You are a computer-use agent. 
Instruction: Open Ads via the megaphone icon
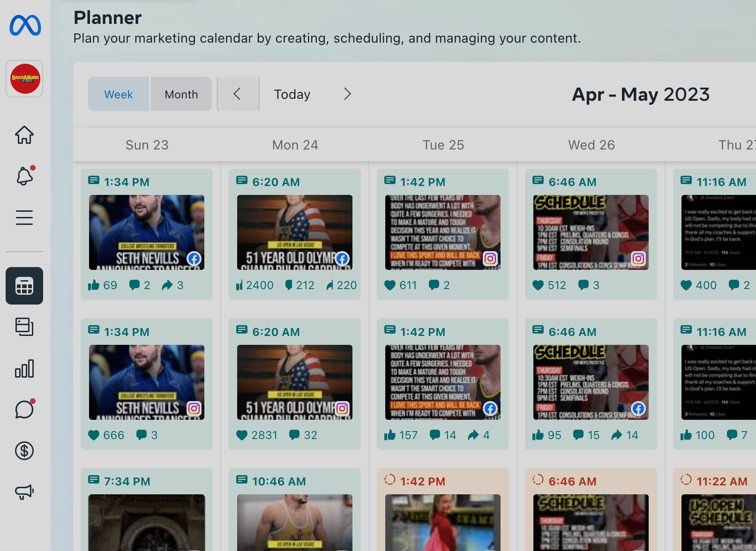pos(24,491)
